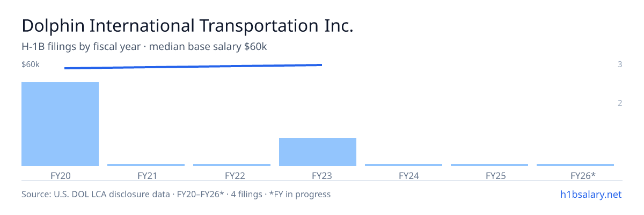
Task: Click the FY20 filings bar
Action: [60, 124]
